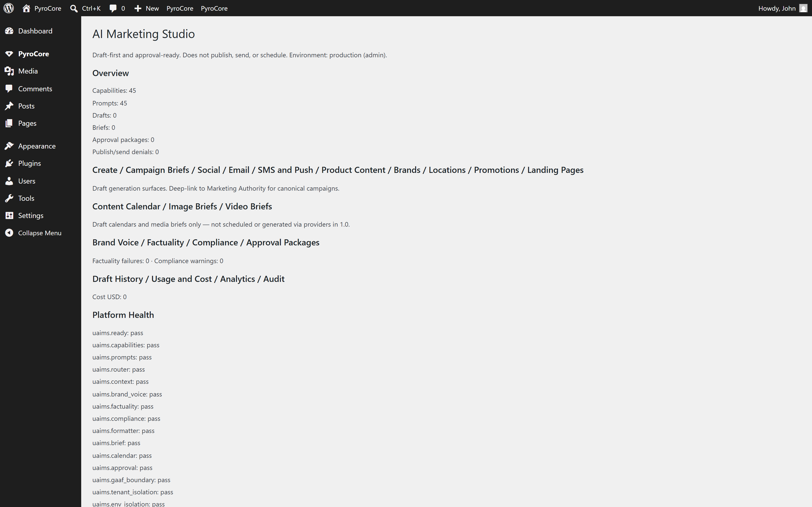812x507 pixels.
Task: Go to the Pages menu item
Action: (27, 123)
